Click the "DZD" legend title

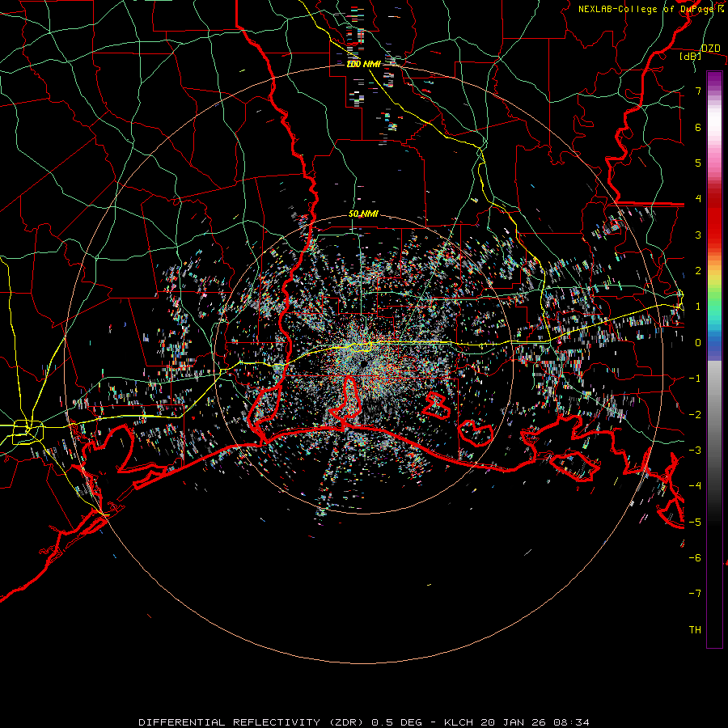(x=710, y=49)
